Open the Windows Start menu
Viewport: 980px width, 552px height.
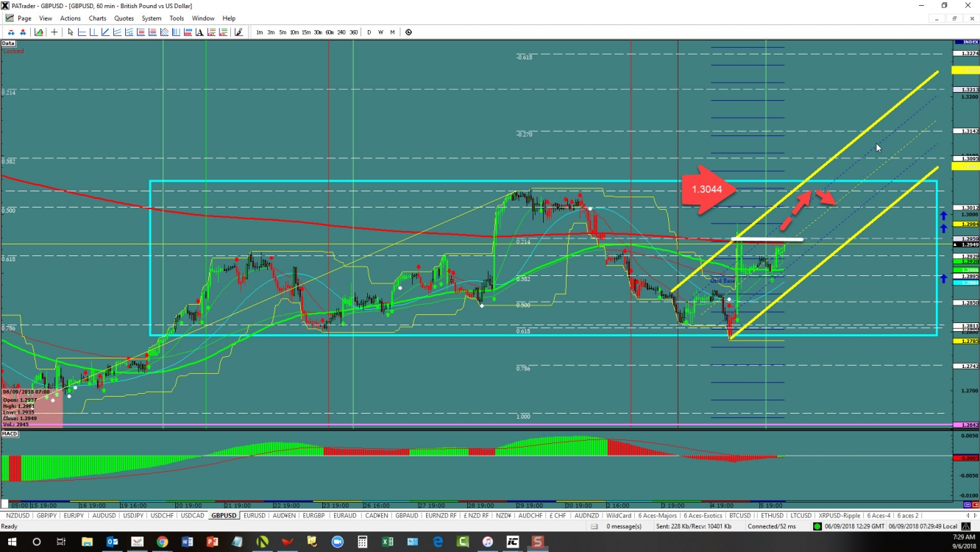click(12, 542)
